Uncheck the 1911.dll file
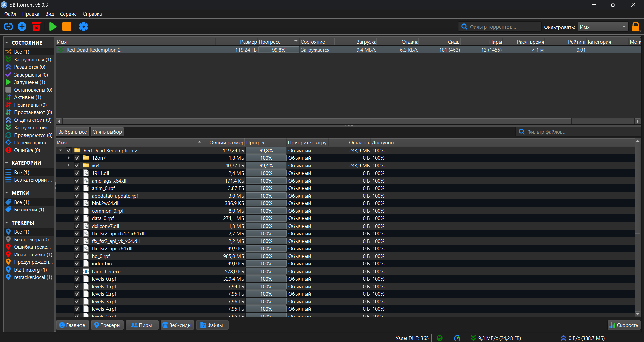 tap(77, 173)
